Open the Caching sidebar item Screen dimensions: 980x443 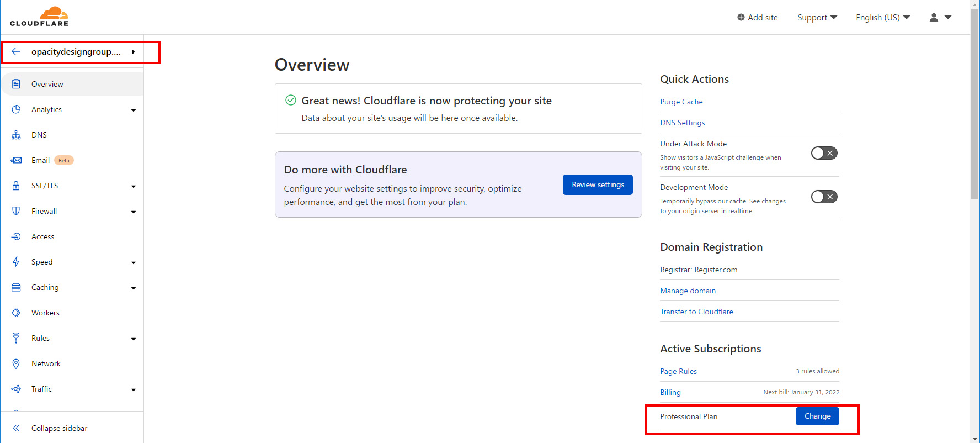tap(45, 287)
